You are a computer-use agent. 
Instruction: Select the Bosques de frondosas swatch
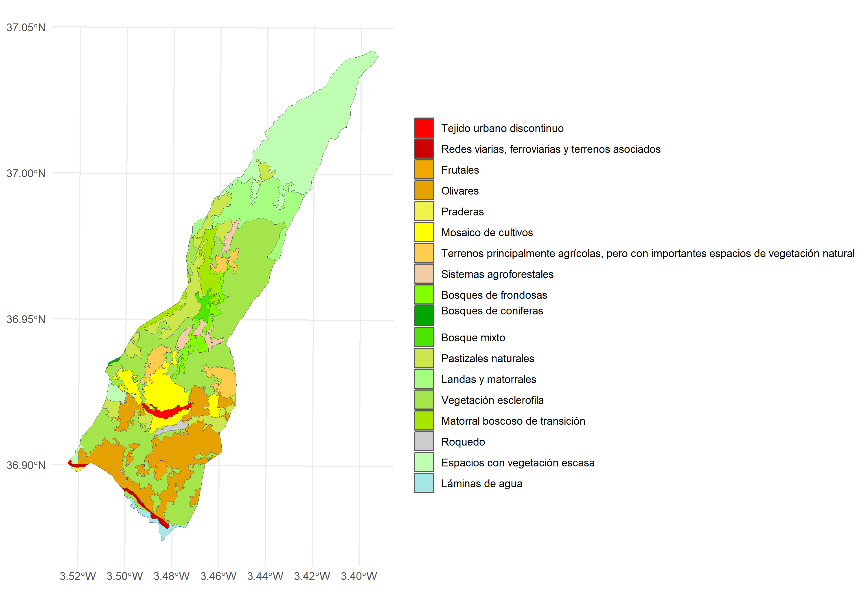(x=424, y=295)
